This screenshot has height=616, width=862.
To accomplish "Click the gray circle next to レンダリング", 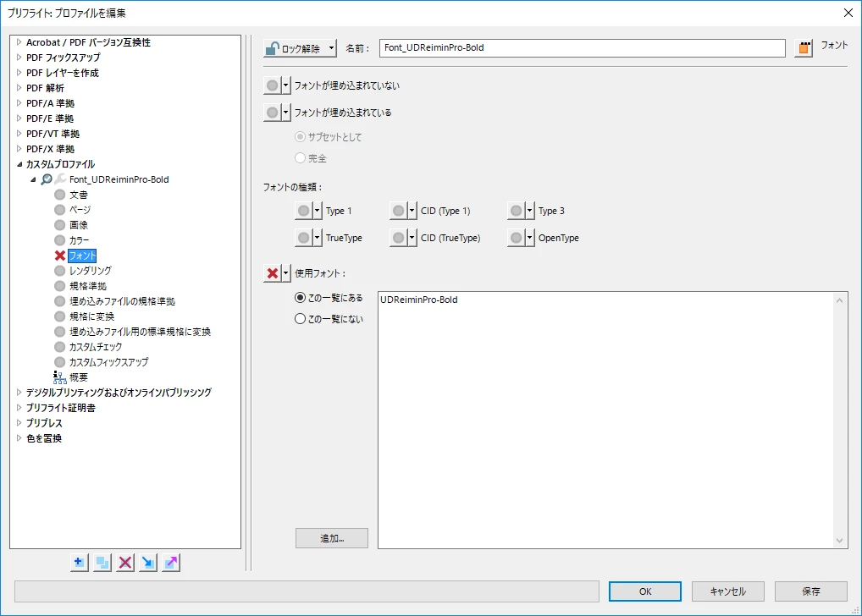I will pos(60,271).
